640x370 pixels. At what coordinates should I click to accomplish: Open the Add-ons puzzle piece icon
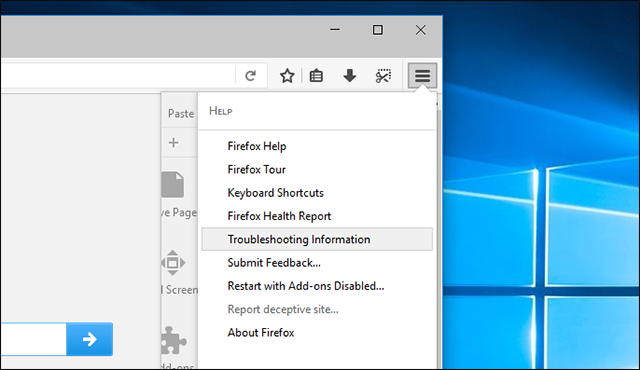pyautogui.click(x=173, y=340)
